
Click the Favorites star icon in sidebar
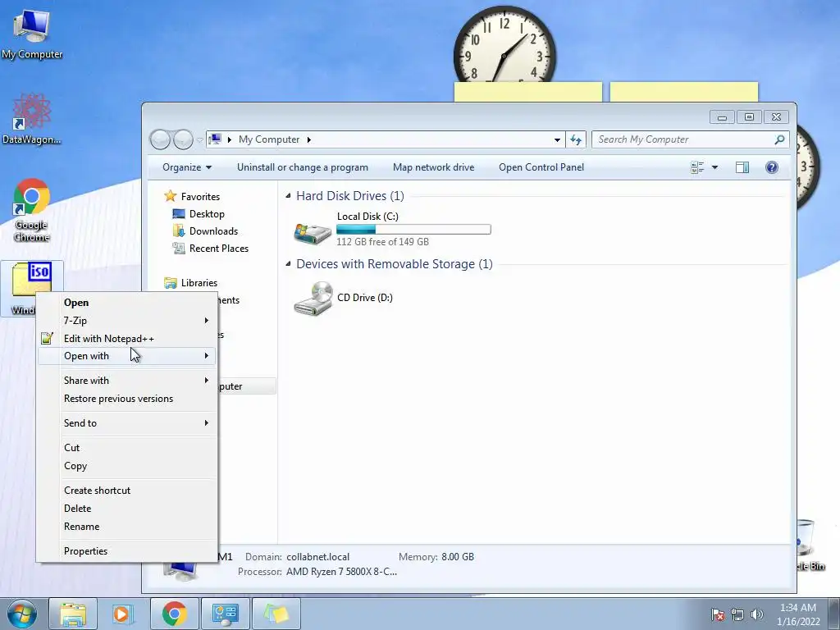171,196
